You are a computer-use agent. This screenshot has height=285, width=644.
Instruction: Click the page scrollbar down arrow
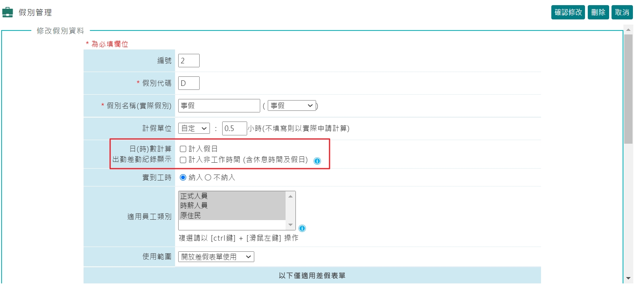coord(628,278)
